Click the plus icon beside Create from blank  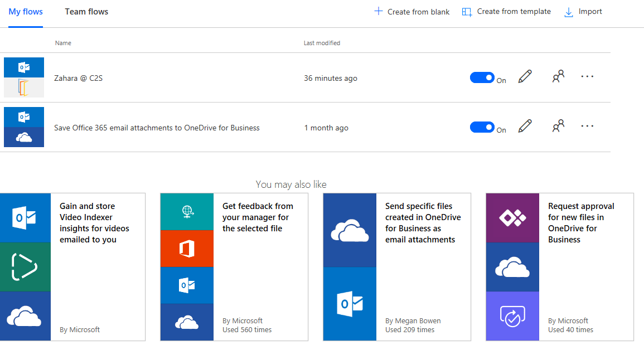378,11
